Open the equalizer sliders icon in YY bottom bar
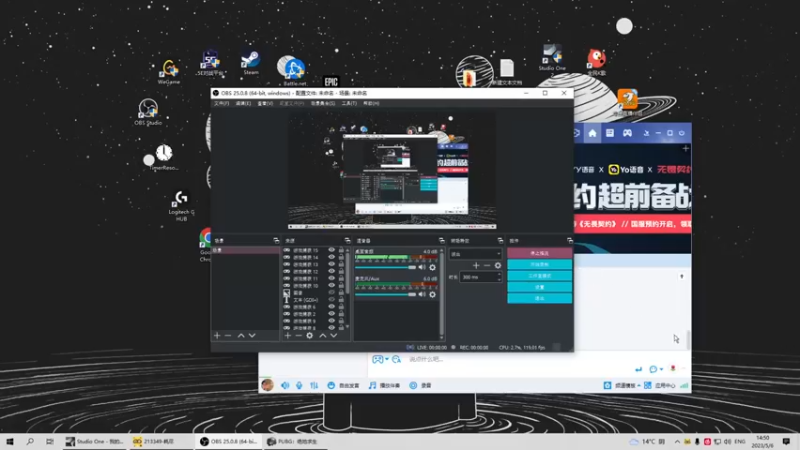800x450 pixels. click(x=314, y=385)
